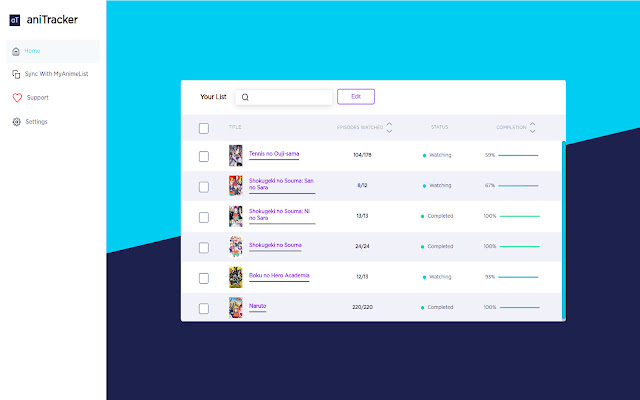
Task: Click the COMPLETION header label
Action: pyautogui.click(x=511, y=127)
